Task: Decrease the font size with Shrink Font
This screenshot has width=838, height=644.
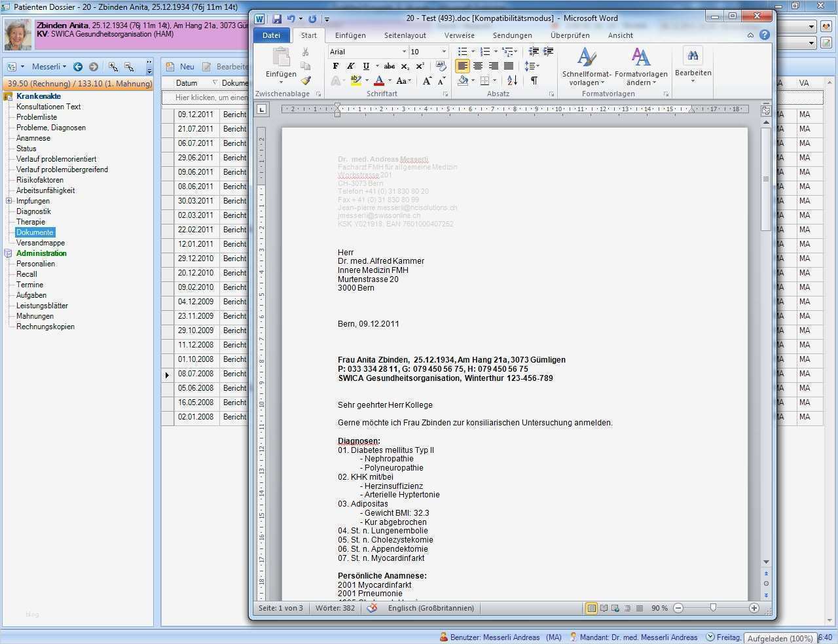Action: click(x=442, y=81)
